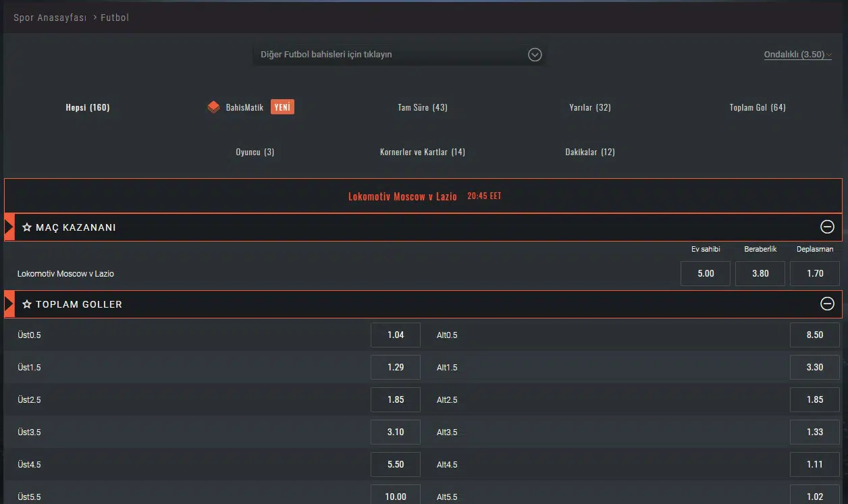848x504 pixels.
Task: Star the Maç Kazananı market as favorite
Action: tap(27, 228)
